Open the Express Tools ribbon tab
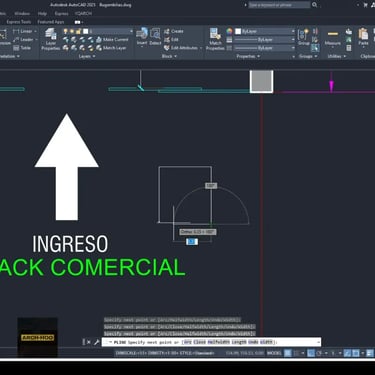 (x=19, y=22)
